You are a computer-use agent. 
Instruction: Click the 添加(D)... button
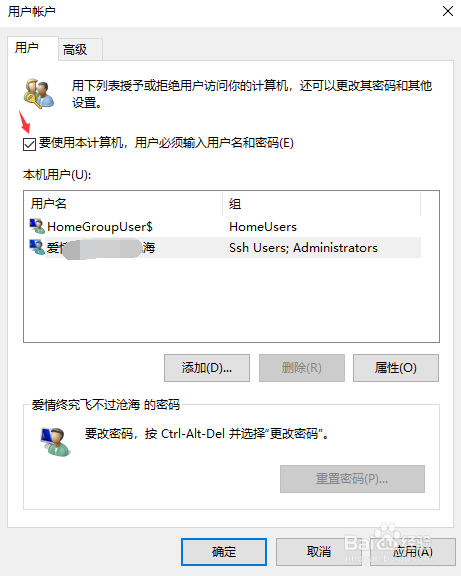(x=207, y=368)
